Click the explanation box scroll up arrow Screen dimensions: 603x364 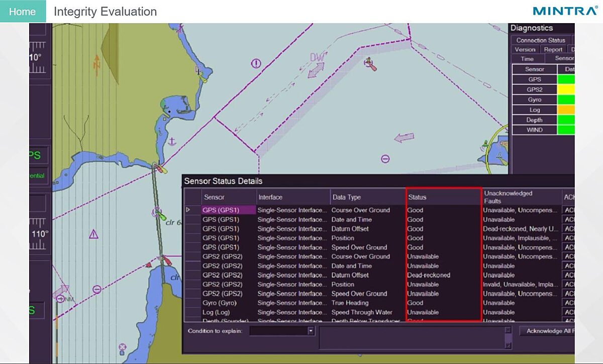tap(508, 330)
